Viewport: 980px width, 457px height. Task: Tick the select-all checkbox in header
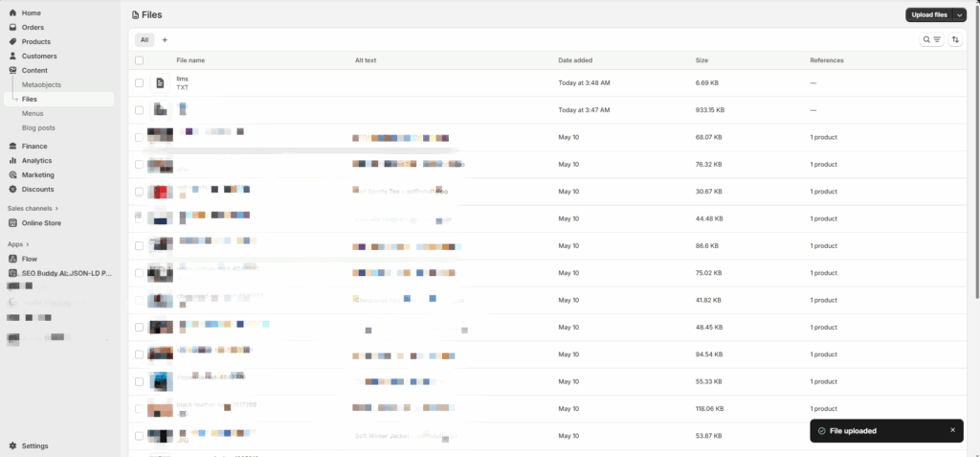(x=140, y=60)
